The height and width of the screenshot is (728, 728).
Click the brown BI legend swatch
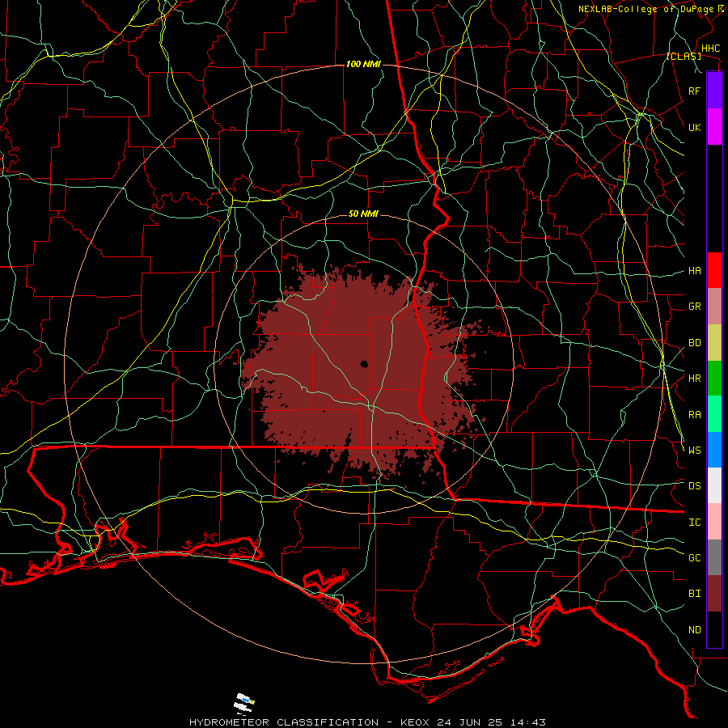(714, 594)
